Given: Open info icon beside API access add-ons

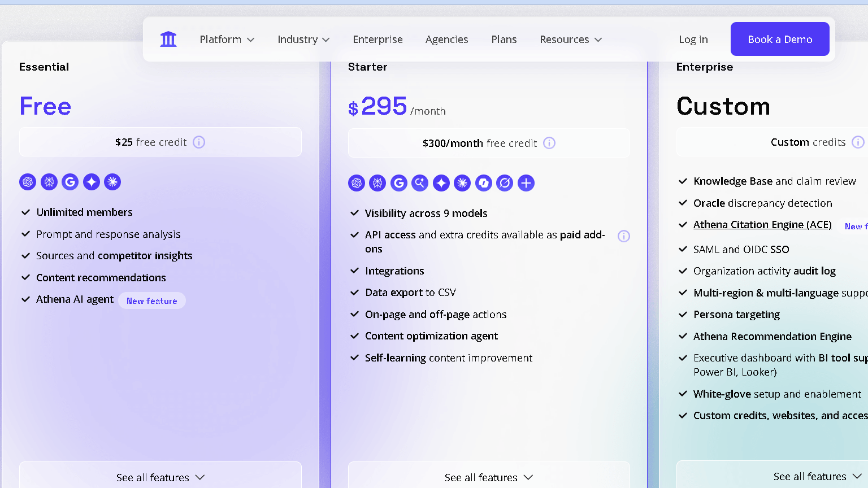Looking at the screenshot, I should pos(624,236).
